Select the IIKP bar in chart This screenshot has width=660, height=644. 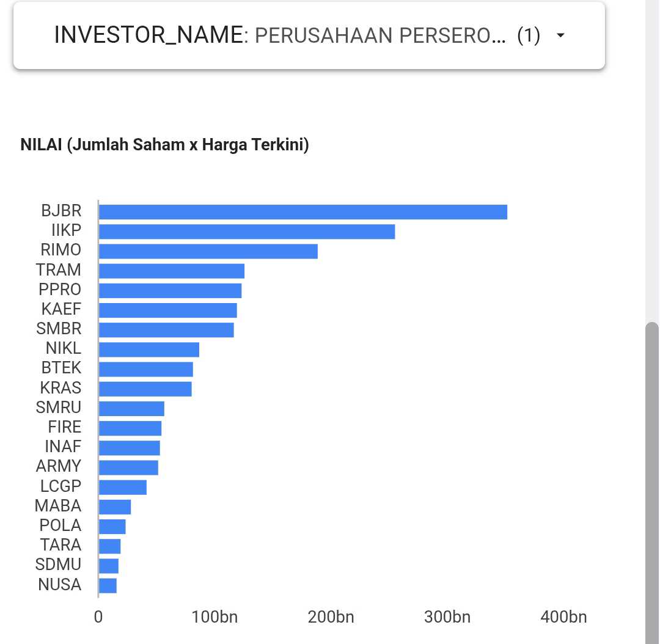[246, 232]
